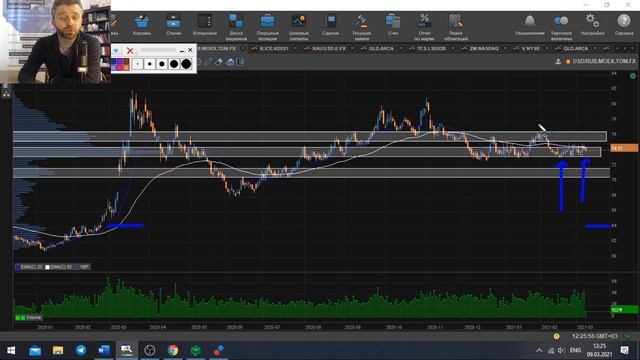Select the second brush size dot
The height and width of the screenshot is (360, 640).
click(x=150, y=64)
